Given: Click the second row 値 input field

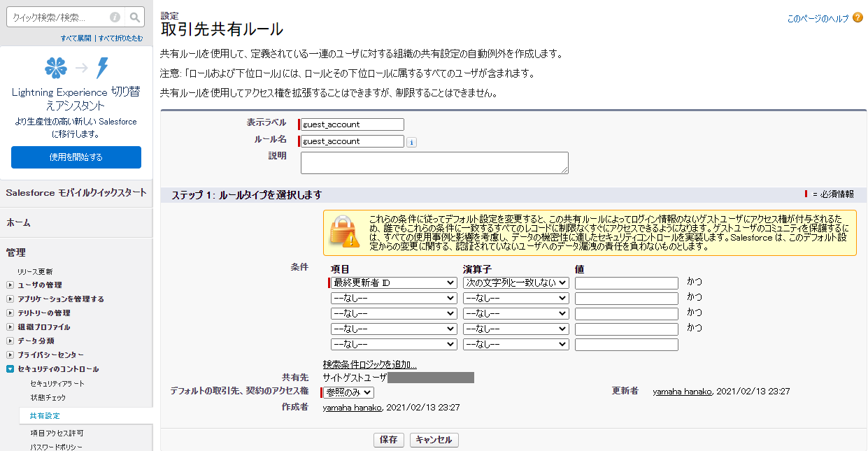Looking at the screenshot, I should (x=627, y=299).
